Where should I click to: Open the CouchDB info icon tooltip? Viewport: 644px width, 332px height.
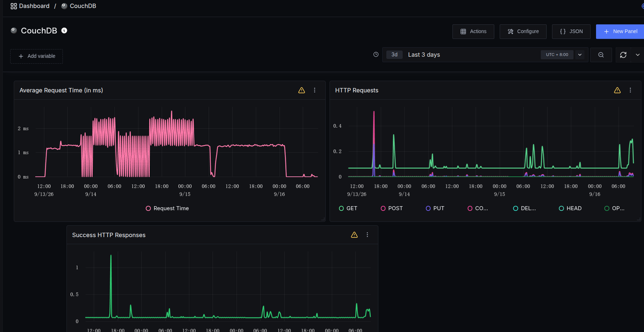click(64, 31)
